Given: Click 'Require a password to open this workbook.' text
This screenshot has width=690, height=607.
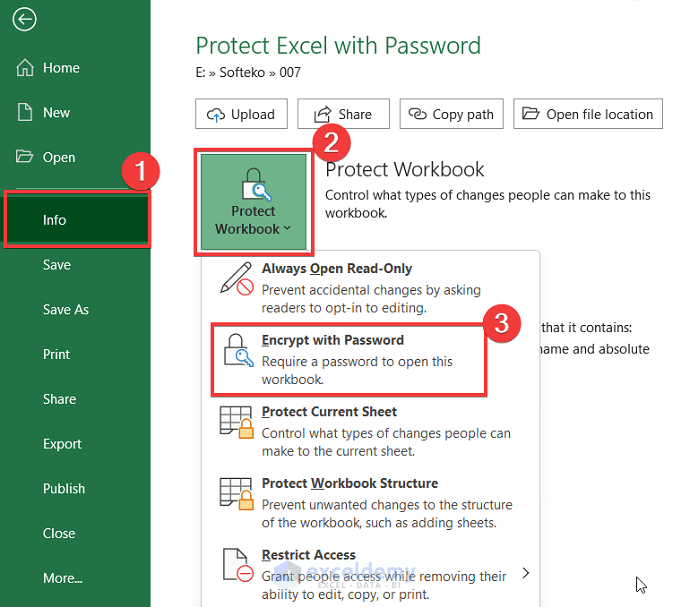Looking at the screenshot, I should (x=357, y=370).
